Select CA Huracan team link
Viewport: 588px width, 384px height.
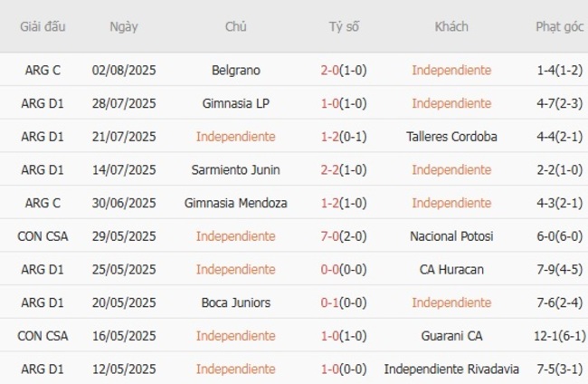(451, 269)
